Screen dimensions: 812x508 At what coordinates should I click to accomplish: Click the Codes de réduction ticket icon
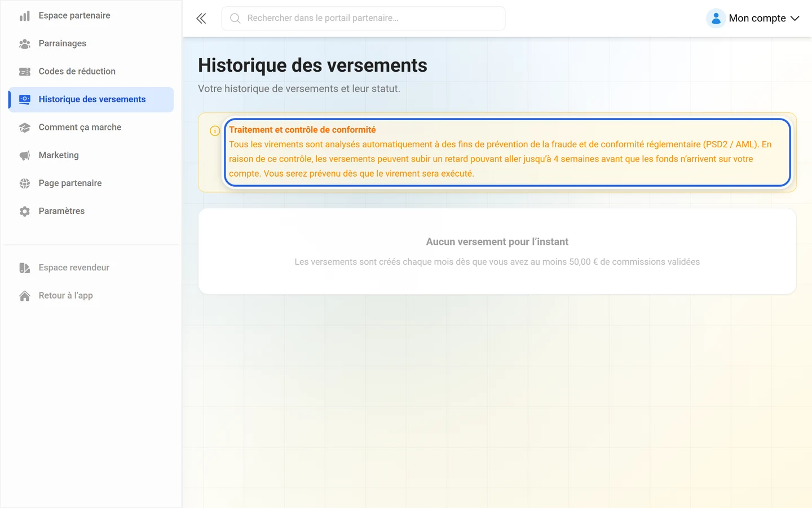(x=25, y=72)
